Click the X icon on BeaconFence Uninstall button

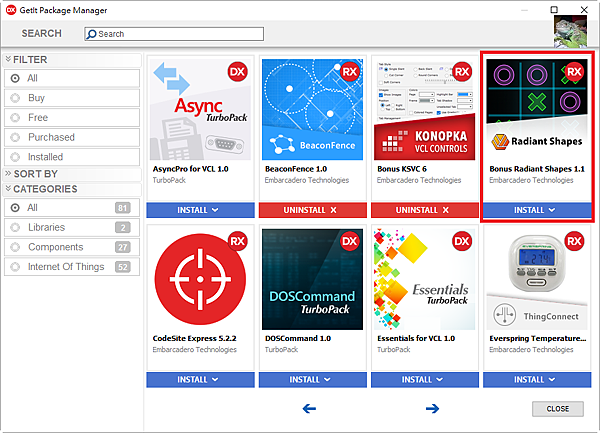pos(333,210)
